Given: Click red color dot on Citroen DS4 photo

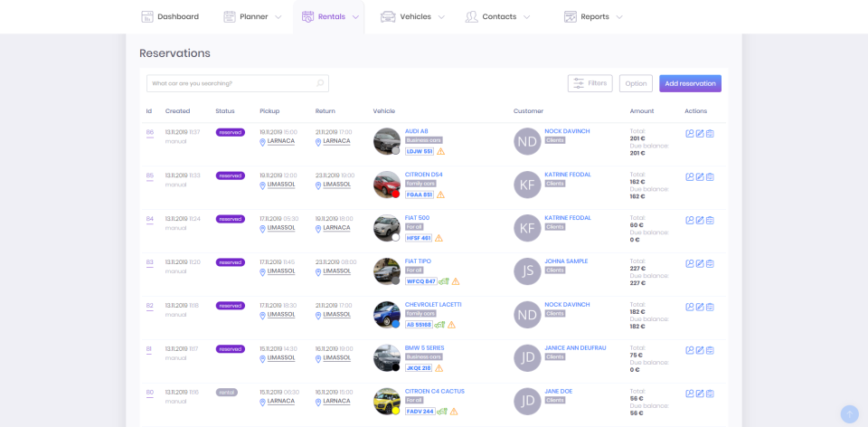Looking at the screenshot, I should tap(396, 194).
